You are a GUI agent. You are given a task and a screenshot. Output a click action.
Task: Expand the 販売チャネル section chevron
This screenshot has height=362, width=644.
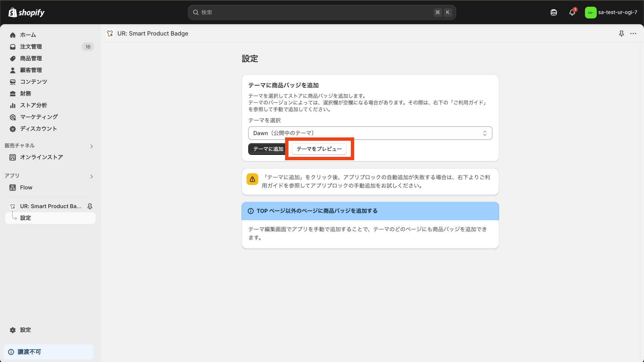pyautogui.click(x=92, y=146)
